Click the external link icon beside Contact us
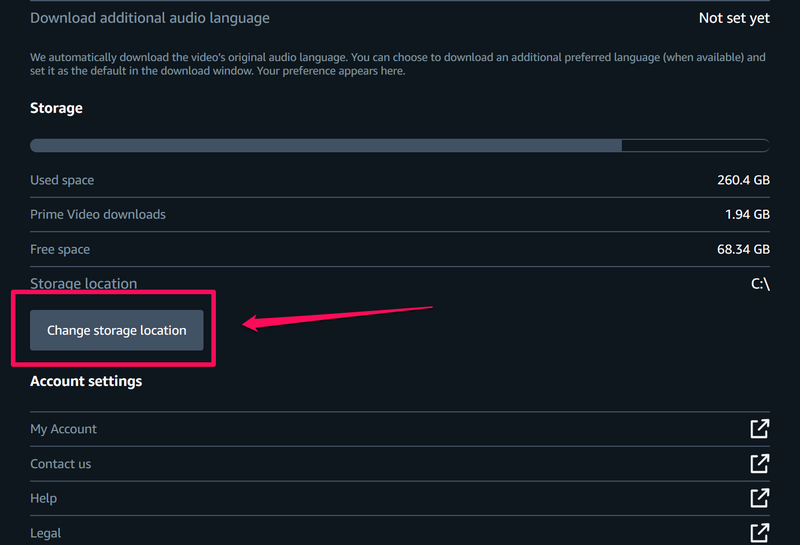This screenshot has width=800, height=545. (760, 463)
